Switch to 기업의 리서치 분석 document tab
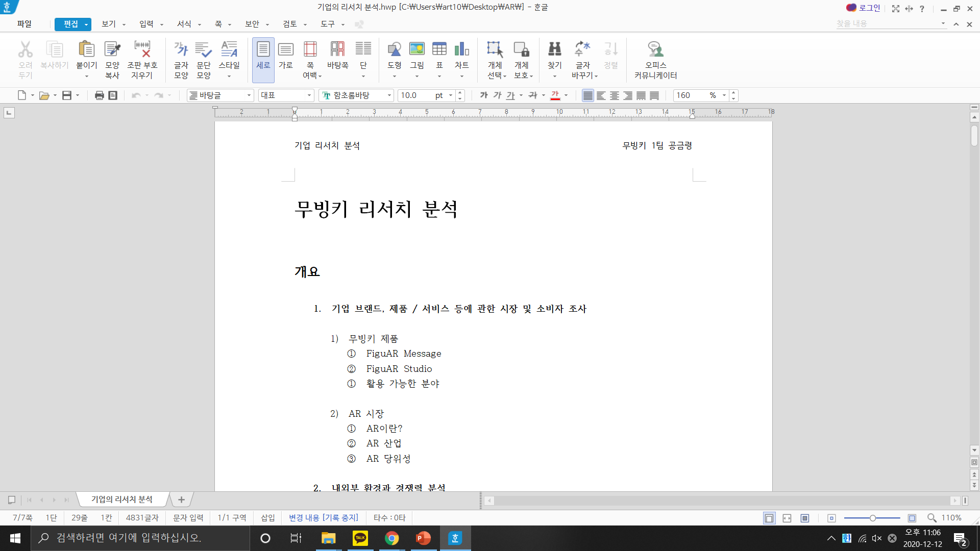 point(122,499)
